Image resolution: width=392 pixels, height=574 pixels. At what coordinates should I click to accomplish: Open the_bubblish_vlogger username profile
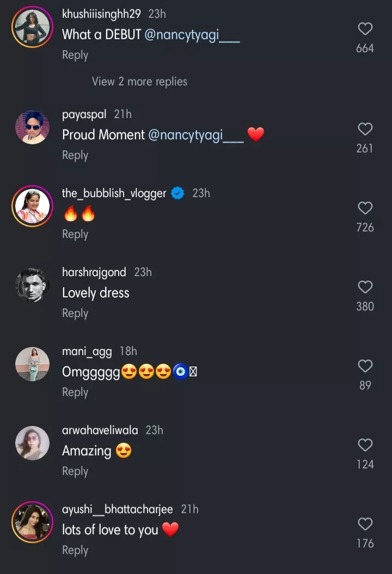(114, 193)
